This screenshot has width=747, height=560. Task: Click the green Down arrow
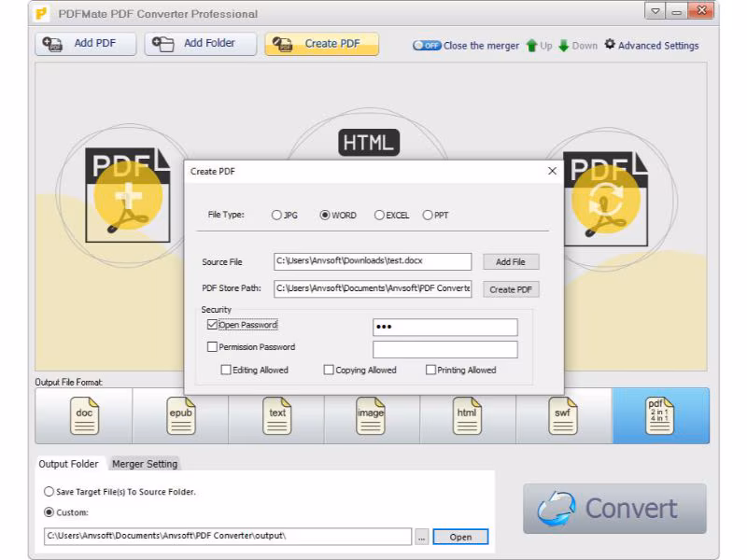click(x=564, y=46)
